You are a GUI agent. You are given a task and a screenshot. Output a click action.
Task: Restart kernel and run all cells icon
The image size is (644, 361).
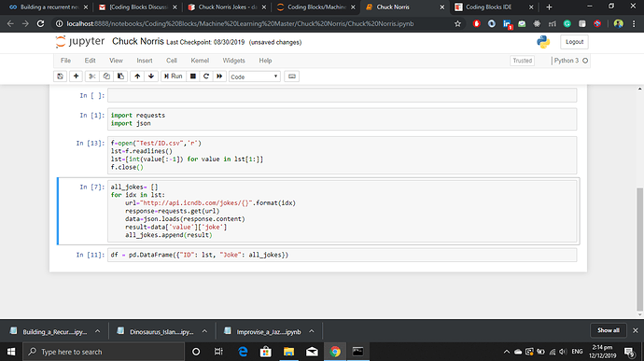(x=219, y=76)
